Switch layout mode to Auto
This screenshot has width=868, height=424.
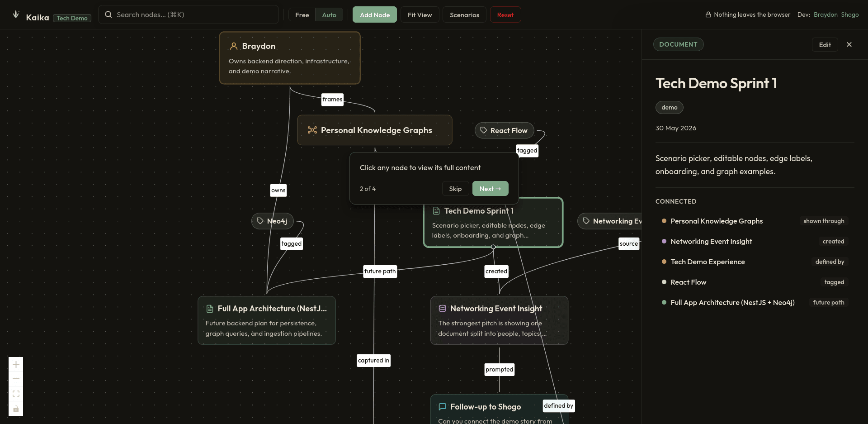tap(329, 15)
